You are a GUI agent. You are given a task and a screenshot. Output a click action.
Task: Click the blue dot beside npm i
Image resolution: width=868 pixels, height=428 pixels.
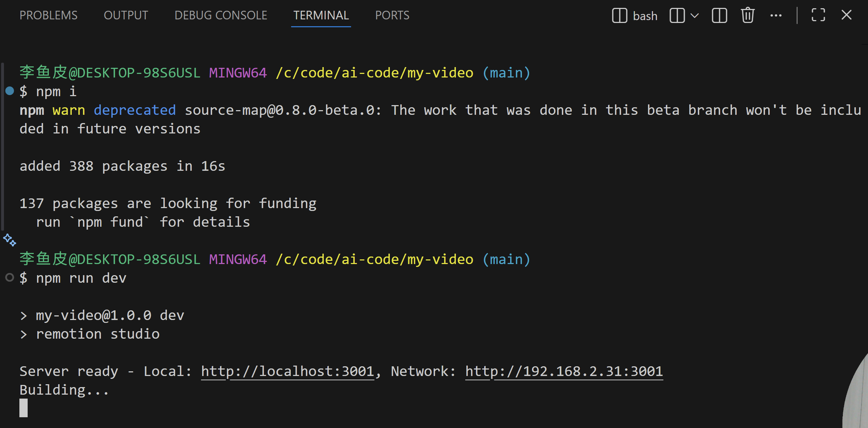(x=10, y=91)
